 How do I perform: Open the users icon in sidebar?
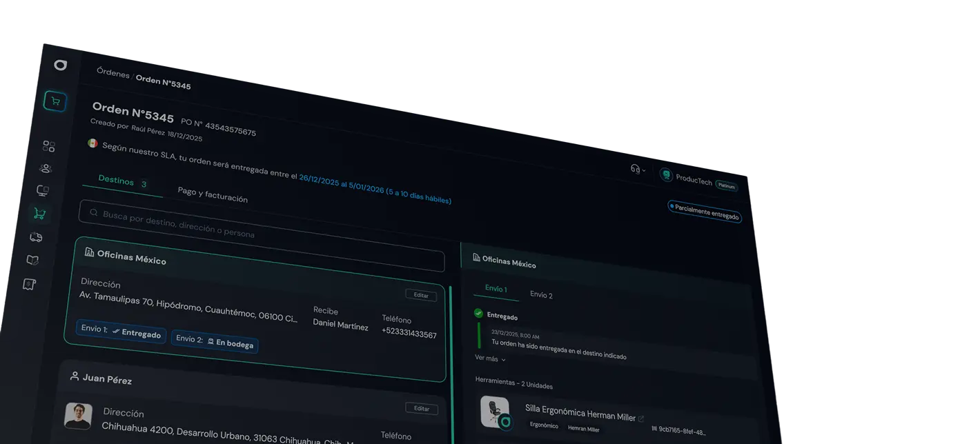[x=46, y=168]
